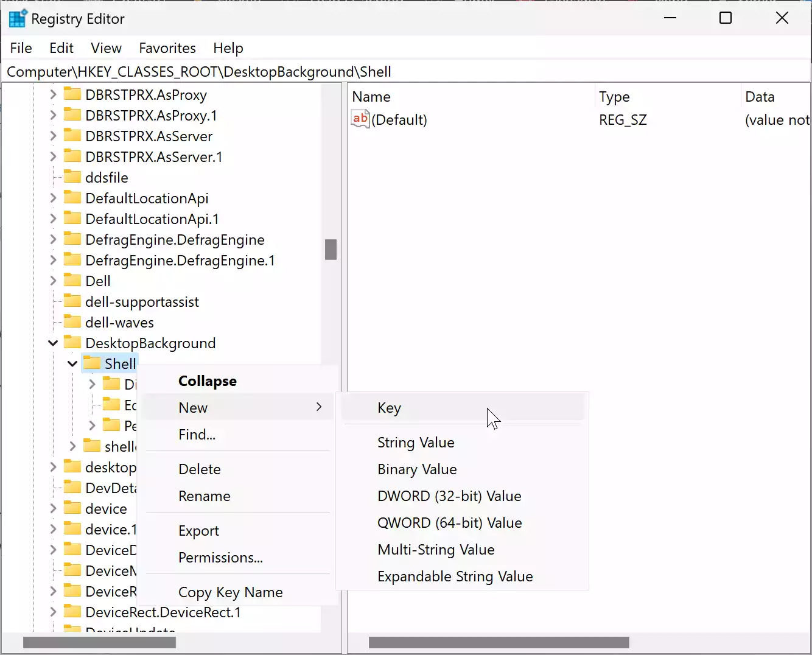Expand the Dell key chevron
Image resolution: width=812 pixels, height=655 pixels.
tap(53, 281)
